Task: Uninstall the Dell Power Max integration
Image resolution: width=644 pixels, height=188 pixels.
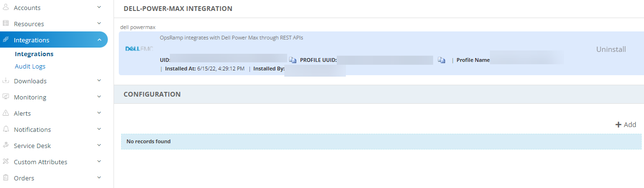Action: pos(611,49)
